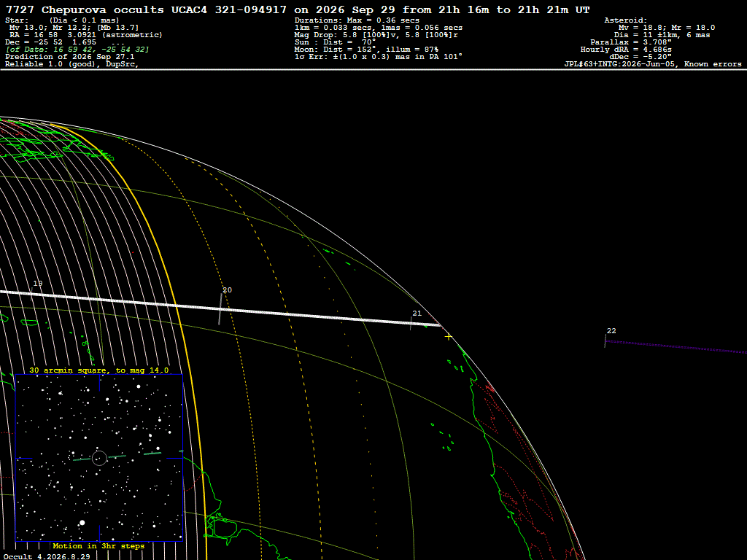Click the 22h marker beside purple line
The width and height of the screenshot is (747, 560).
pyautogui.click(x=611, y=330)
